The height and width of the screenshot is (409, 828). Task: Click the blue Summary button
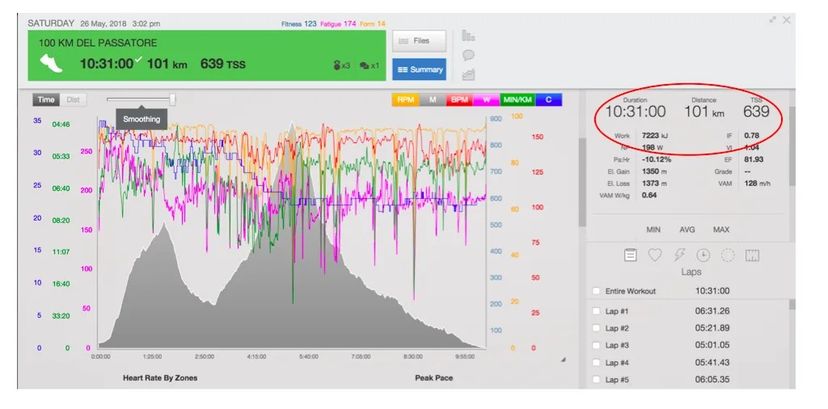pos(419,69)
